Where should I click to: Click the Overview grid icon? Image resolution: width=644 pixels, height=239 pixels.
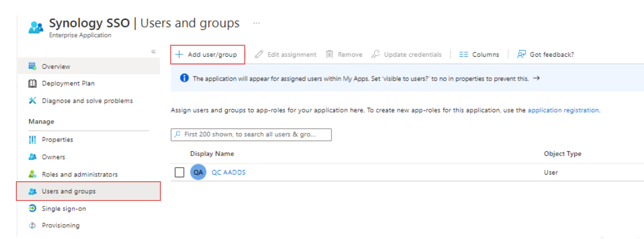click(32, 67)
